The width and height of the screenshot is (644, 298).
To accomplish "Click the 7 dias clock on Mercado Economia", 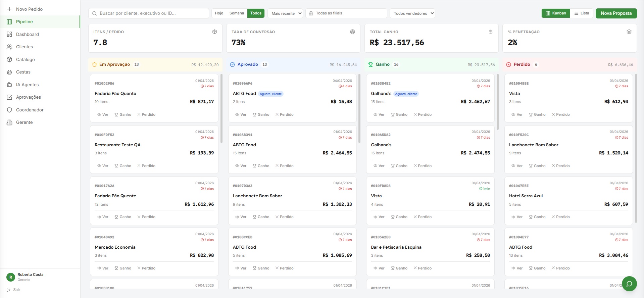I will [x=202, y=240].
